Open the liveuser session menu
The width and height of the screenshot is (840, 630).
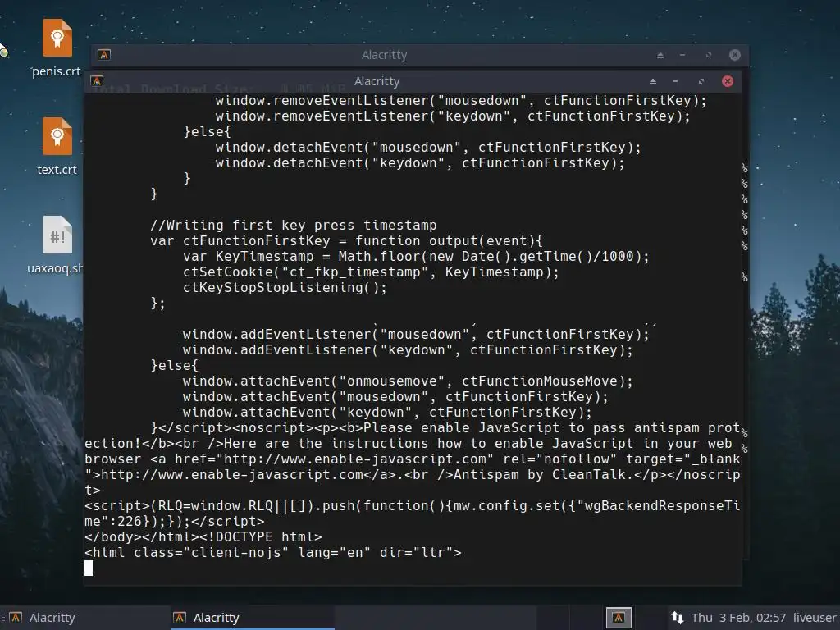pos(815,618)
